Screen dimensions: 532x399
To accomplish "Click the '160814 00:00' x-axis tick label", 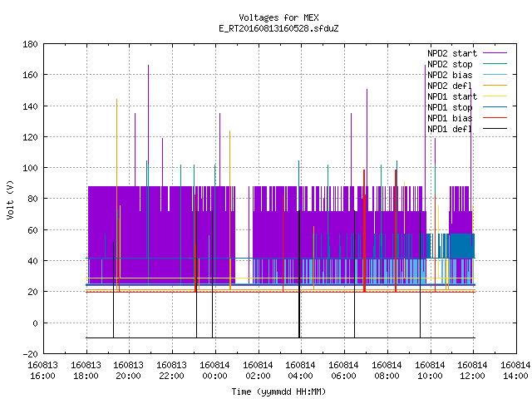I will pos(214,371).
